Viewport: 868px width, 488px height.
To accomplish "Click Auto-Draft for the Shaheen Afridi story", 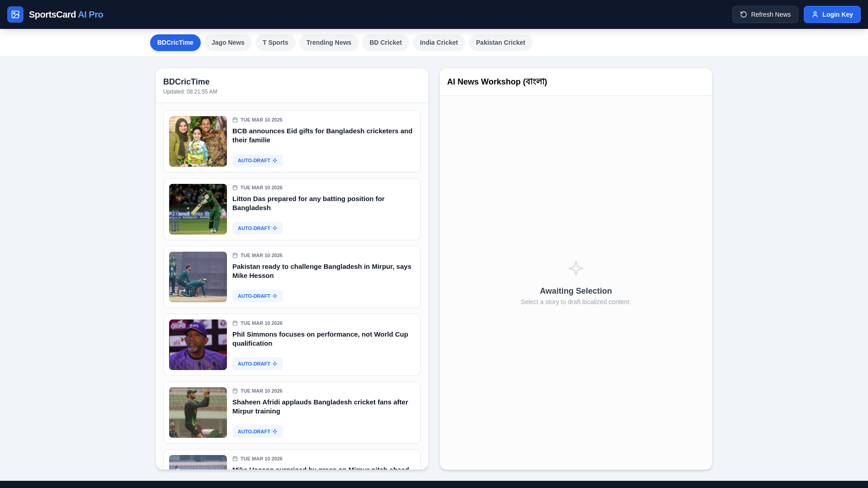I will (258, 432).
